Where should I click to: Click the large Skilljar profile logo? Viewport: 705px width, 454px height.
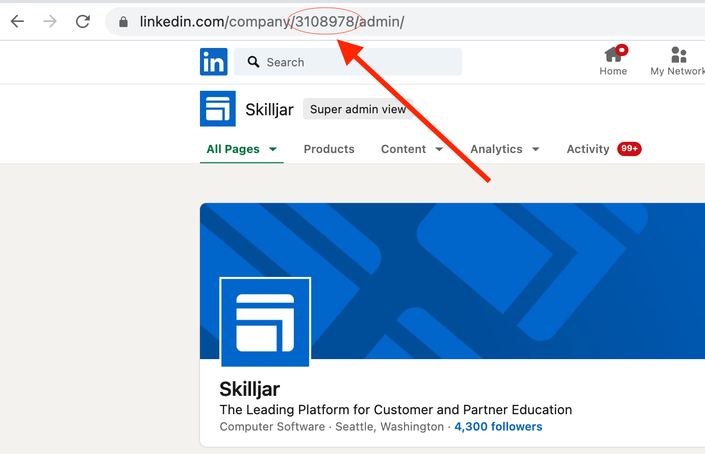(265, 322)
